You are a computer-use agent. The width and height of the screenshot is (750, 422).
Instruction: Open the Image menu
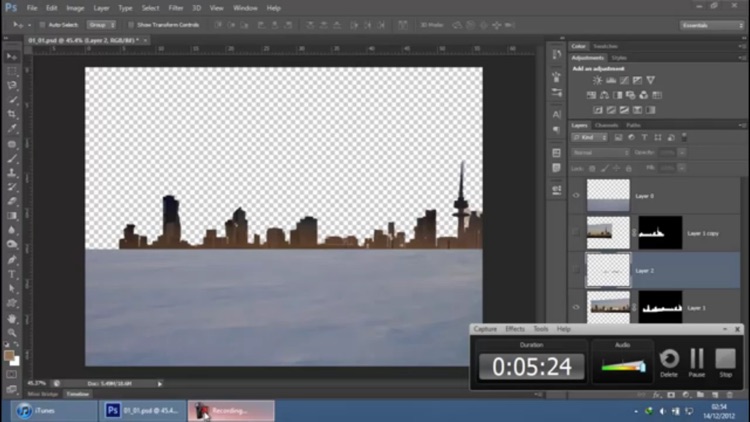click(75, 8)
